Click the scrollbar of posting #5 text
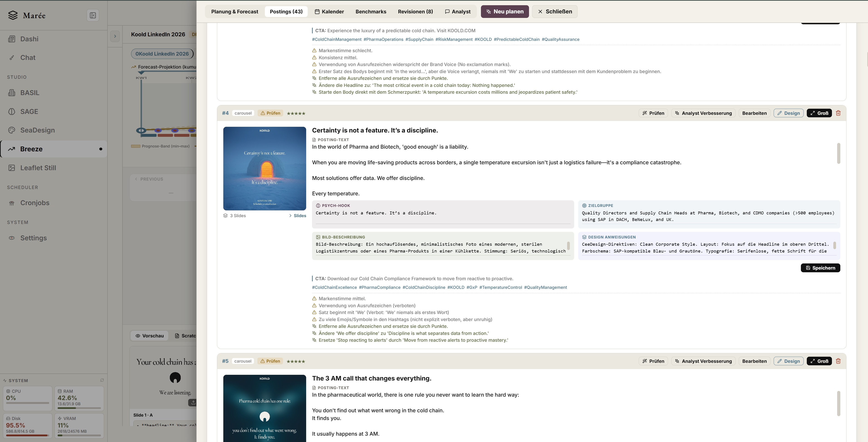868x442 pixels. tap(838, 403)
